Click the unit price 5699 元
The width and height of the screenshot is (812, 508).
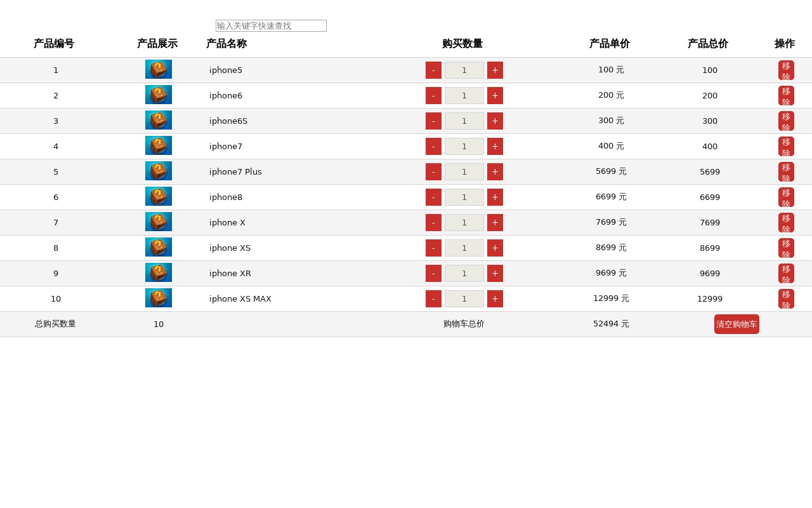(611, 171)
